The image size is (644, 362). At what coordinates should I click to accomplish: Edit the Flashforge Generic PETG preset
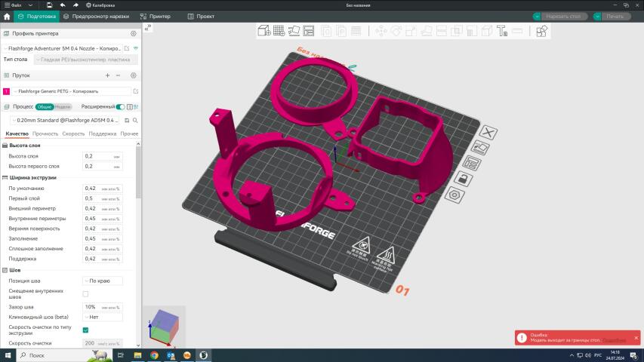point(136,91)
